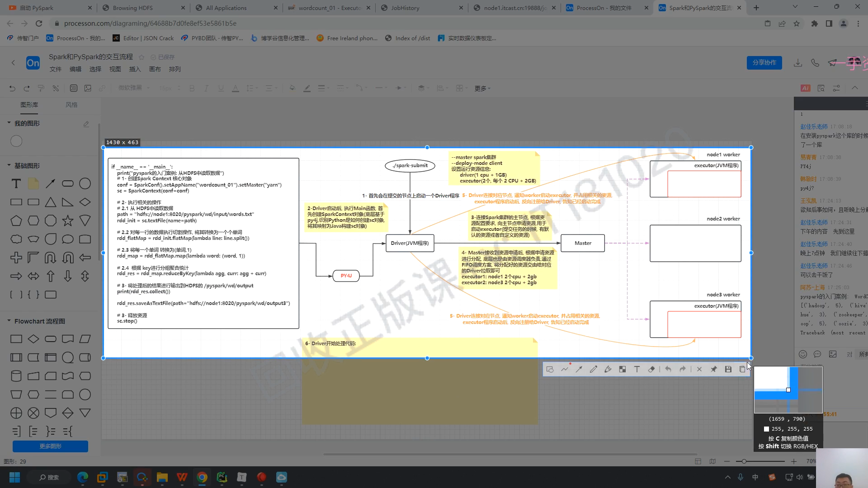Click the 更多图形 button
This screenshot has width=868, height=488.
click(x=50, y=446)
